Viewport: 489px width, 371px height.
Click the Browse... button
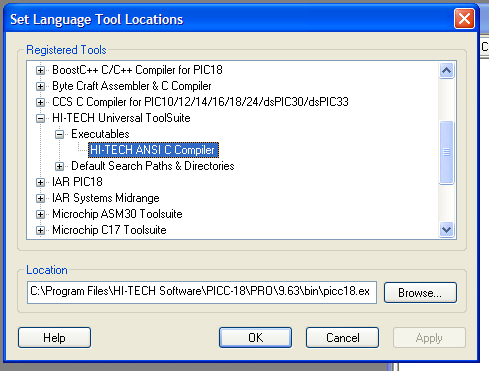tap(420, 293)
